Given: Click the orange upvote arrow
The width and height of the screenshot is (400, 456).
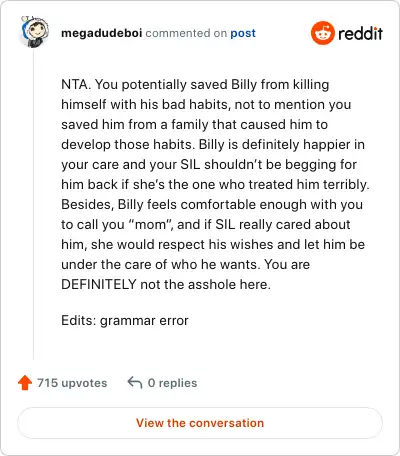Looking at the screenshot, I should [x=25, y=383].
